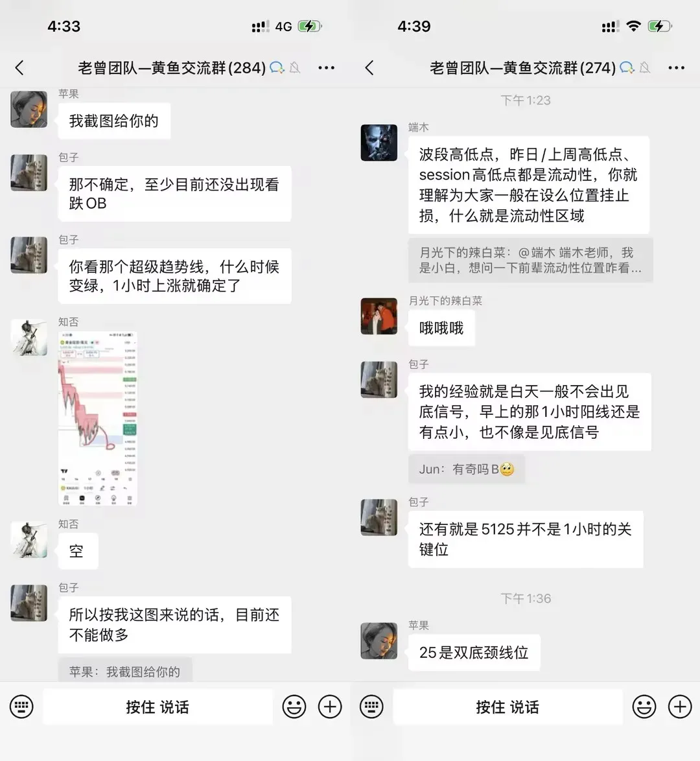
Task: Open more options in right chat (274)
Action: click(676, 68)
